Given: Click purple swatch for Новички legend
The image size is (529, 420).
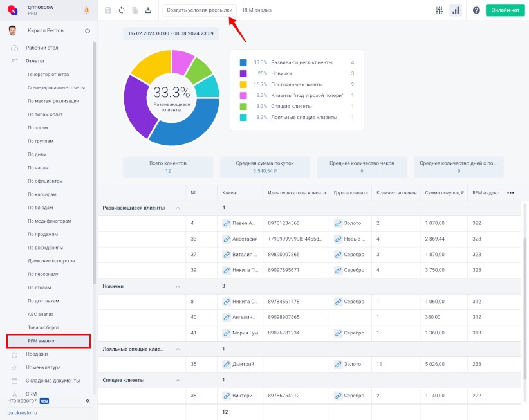Looking at the screenshot, I should 243,73.
